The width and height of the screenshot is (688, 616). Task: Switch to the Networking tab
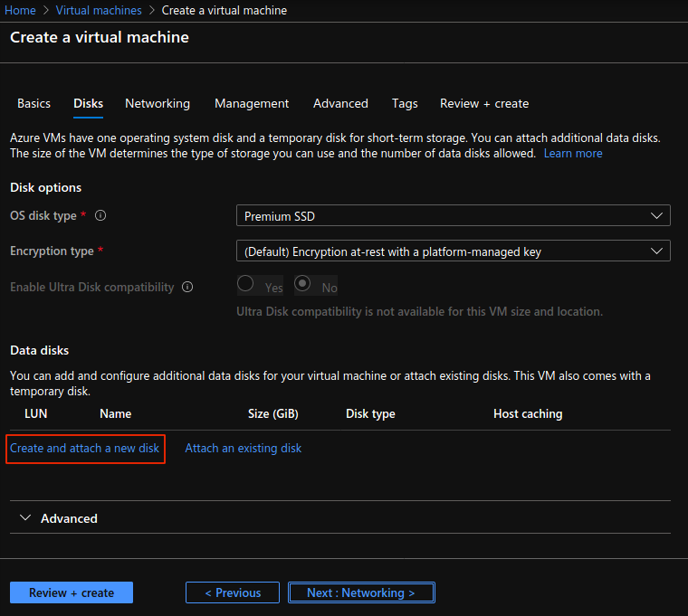pos(158,103)
